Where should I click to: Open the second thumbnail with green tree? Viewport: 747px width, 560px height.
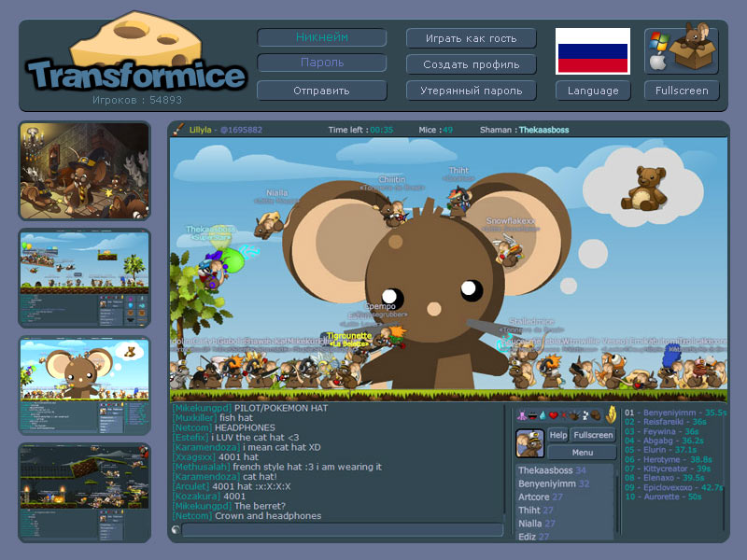tap(84, 278)
